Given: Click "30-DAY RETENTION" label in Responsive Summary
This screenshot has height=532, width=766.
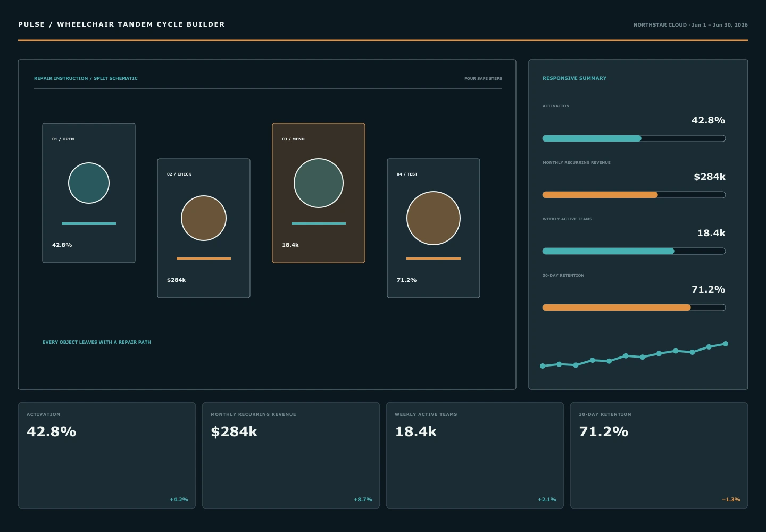Looking at the screenshot, I should point(563,276).
